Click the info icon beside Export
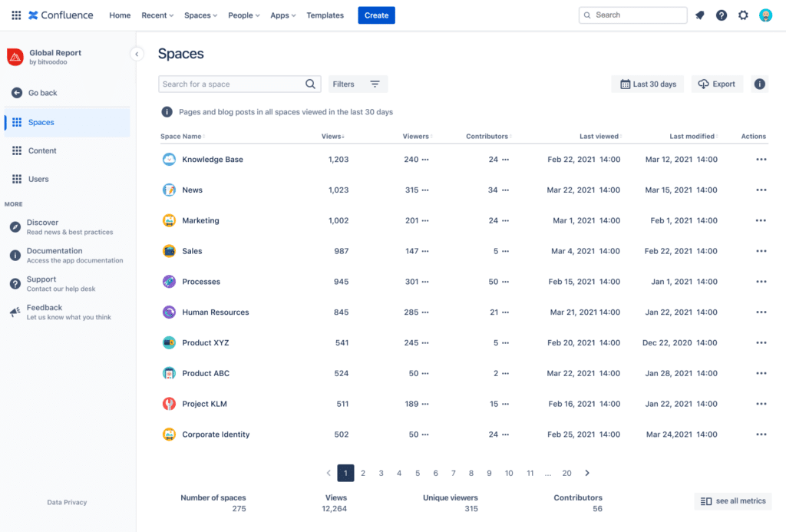The width and height of the screenshot is (786, 532). pos(759,84)
